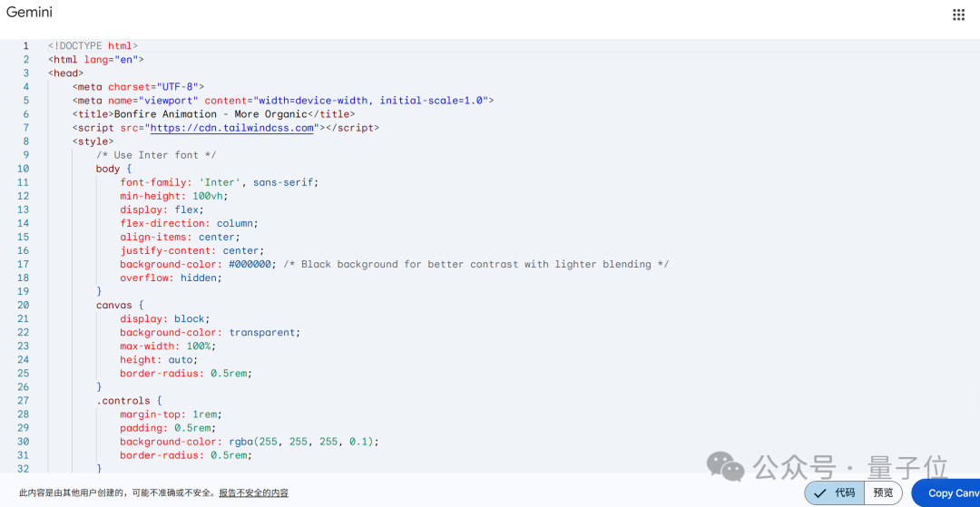Click the Use Inter font comment
The width and height of the screenshot is (980, 507).
tap(156, 155)
